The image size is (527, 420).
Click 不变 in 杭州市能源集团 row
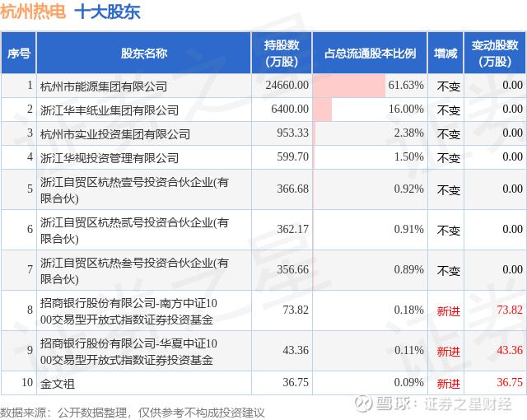[448, 86]
